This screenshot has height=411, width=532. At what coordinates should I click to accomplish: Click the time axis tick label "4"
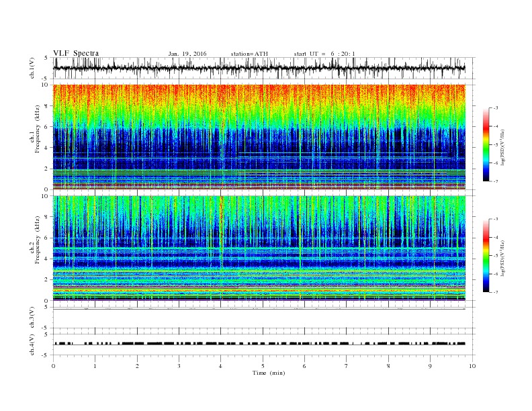tap(220, 366)
